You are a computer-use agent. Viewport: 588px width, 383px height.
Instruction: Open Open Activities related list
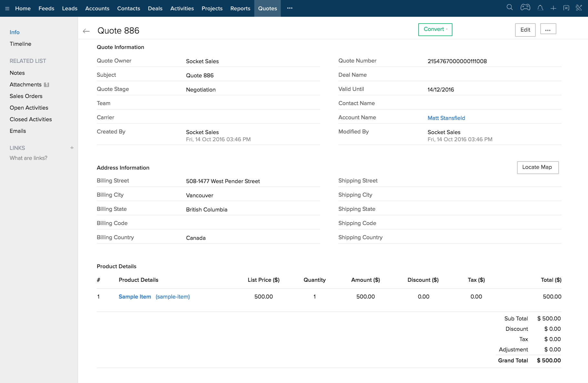point(29,108)
